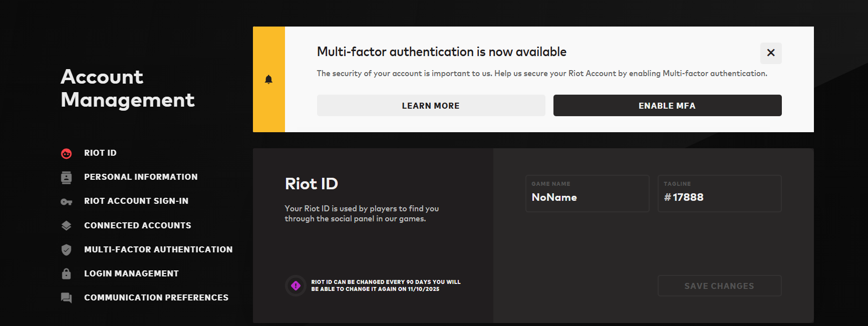This screenshot has width=868, height=326.
Task: Dismiss the multi-factor authentication notification
Action: [x=770, y=53]
